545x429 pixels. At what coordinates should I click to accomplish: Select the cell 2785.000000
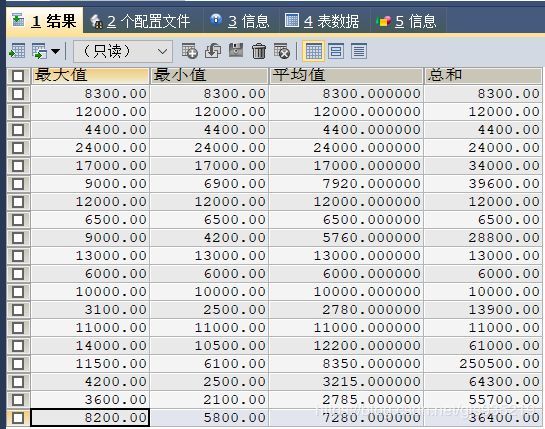point(346,399)
